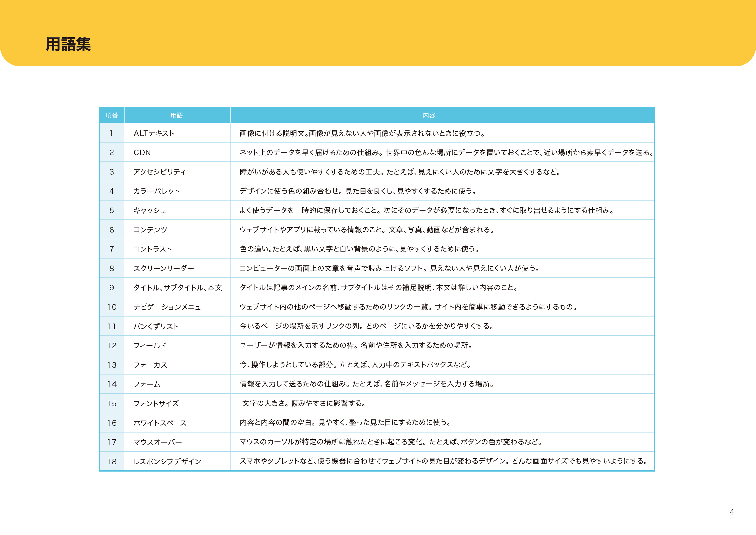Click item number 4 in 項番 column
This screenshot has width=756, height=535.
tap(112, 191)
